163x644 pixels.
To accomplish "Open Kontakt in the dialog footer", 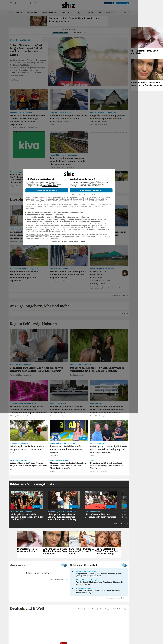I will 83,241.
